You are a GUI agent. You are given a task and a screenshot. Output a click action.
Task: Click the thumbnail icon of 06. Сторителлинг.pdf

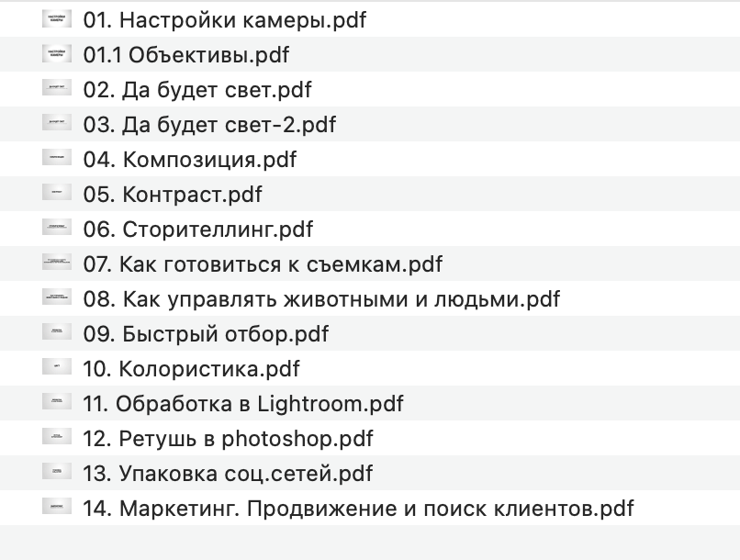click(57, 229)
